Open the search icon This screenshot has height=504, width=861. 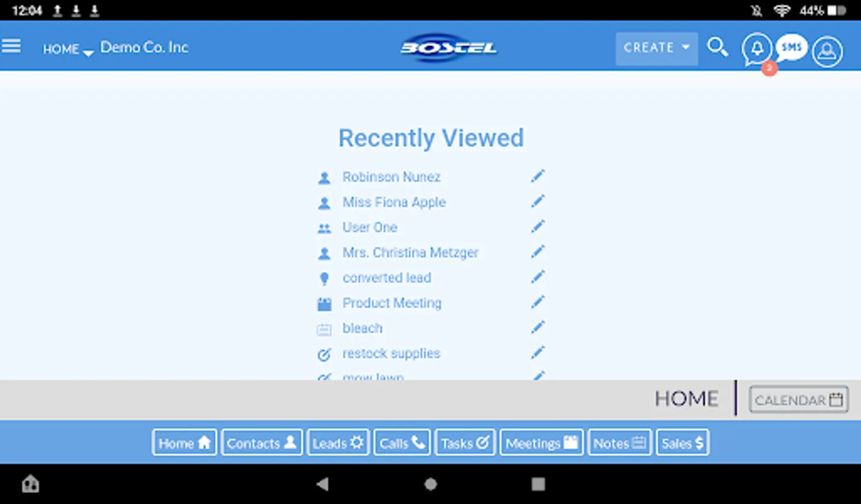[718, 48]
